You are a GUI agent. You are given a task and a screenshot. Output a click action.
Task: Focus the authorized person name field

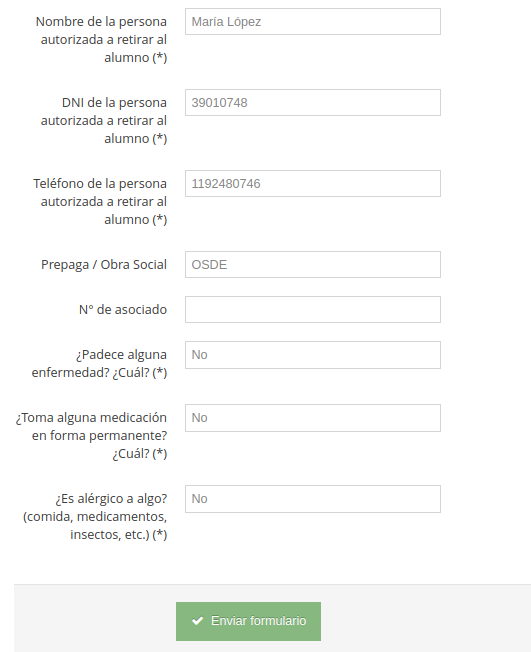pos(313,22)
